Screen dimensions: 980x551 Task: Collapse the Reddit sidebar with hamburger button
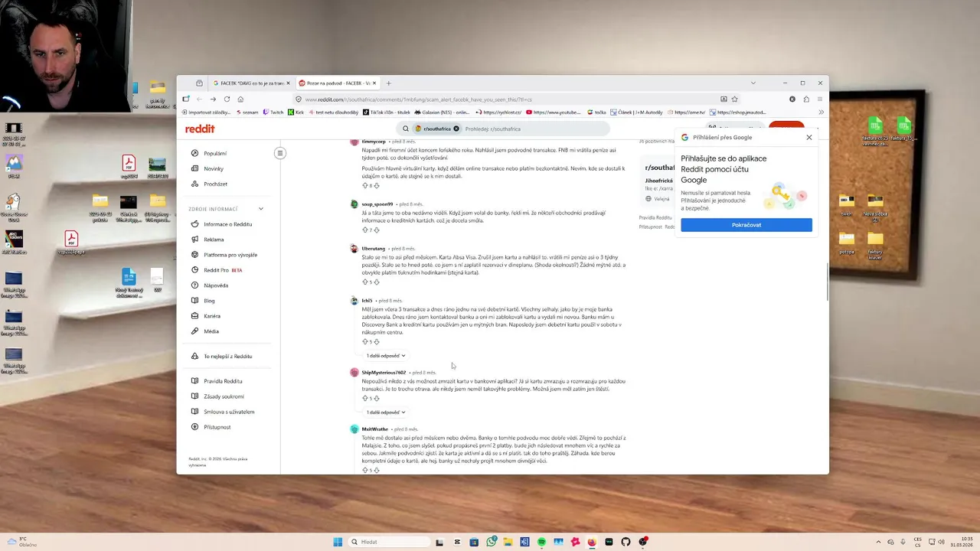[280, 153]
